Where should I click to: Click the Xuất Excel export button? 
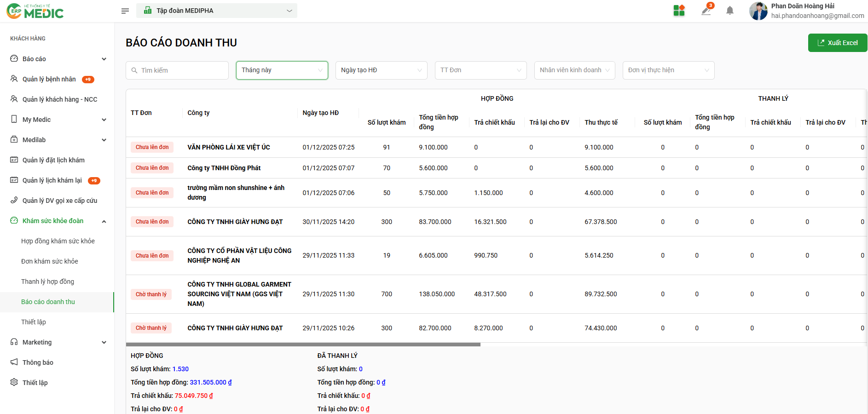[837, 43]
